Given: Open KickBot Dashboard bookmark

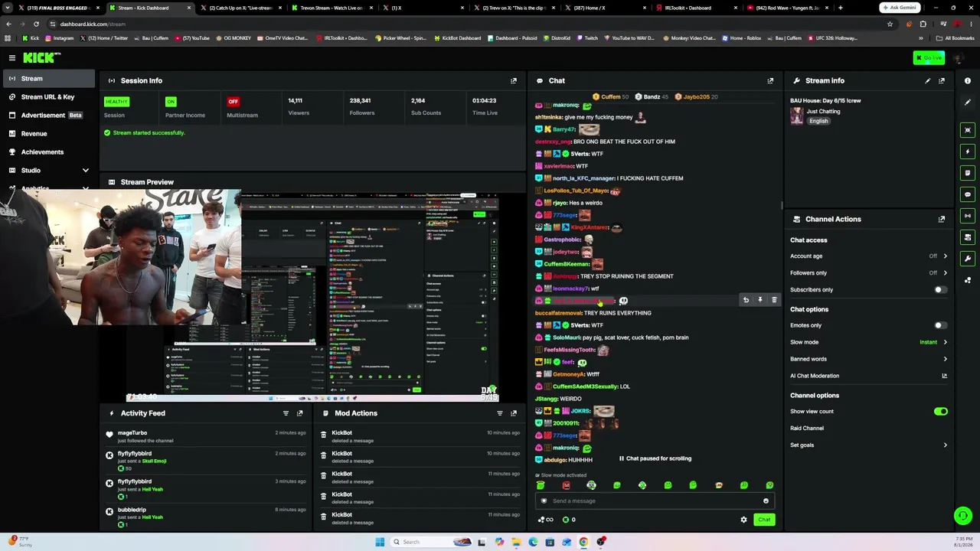Looking at the screenshot, I should pyautogui.click(x=457, y=38).
